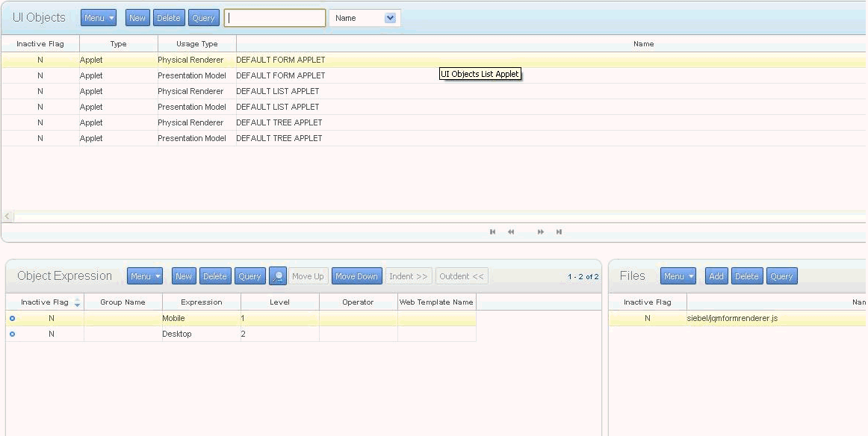
Task: Go to previous record set icon
Action: 511,232
